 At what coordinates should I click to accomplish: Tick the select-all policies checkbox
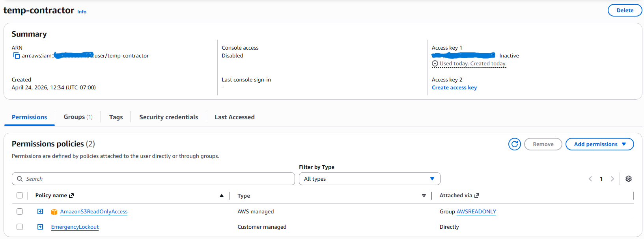coord(20,196)
